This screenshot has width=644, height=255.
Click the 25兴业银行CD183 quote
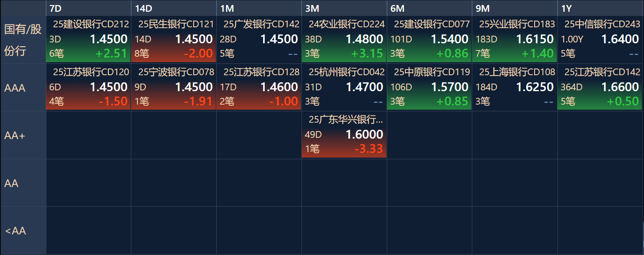click(x=514, y=39)
